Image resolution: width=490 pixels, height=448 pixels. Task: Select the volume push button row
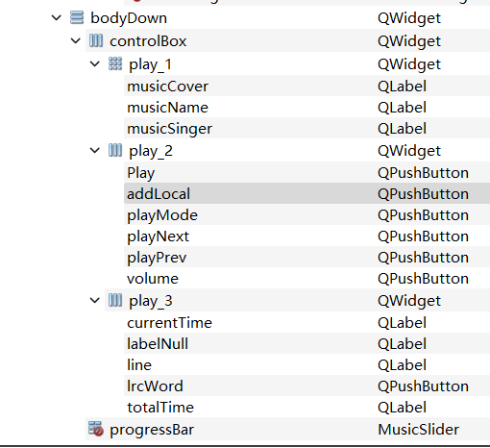[x=306, y=278]
